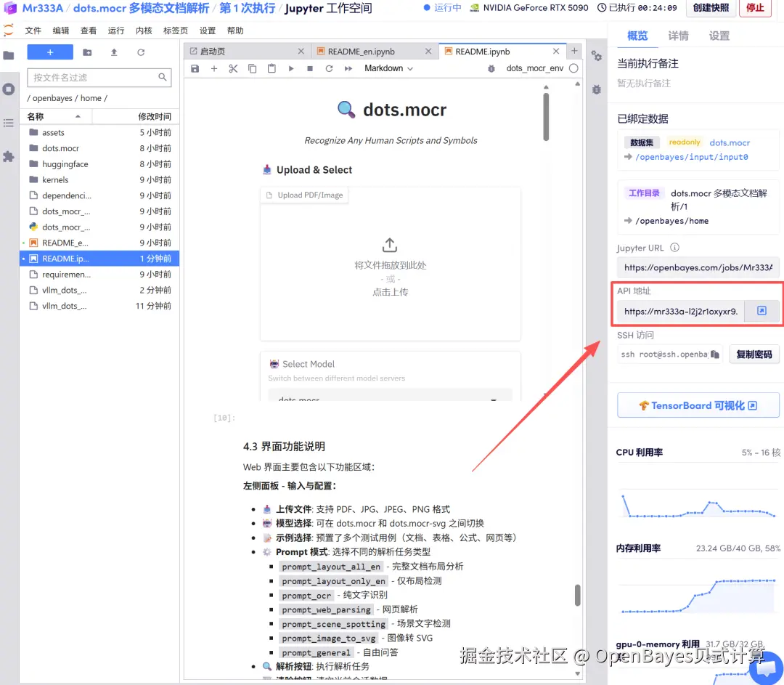
Task: Open the running kernels sidebar icon
Action: (9, 89)
